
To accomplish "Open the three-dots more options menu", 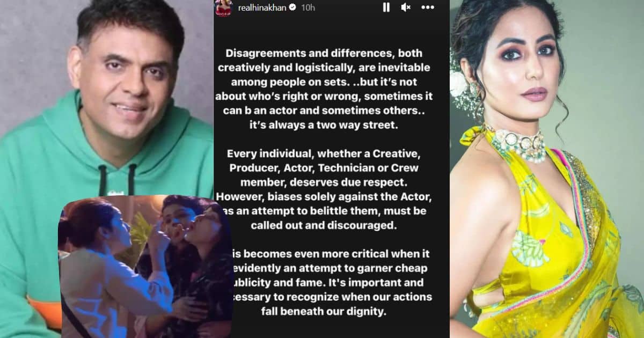I will point(428,8).
